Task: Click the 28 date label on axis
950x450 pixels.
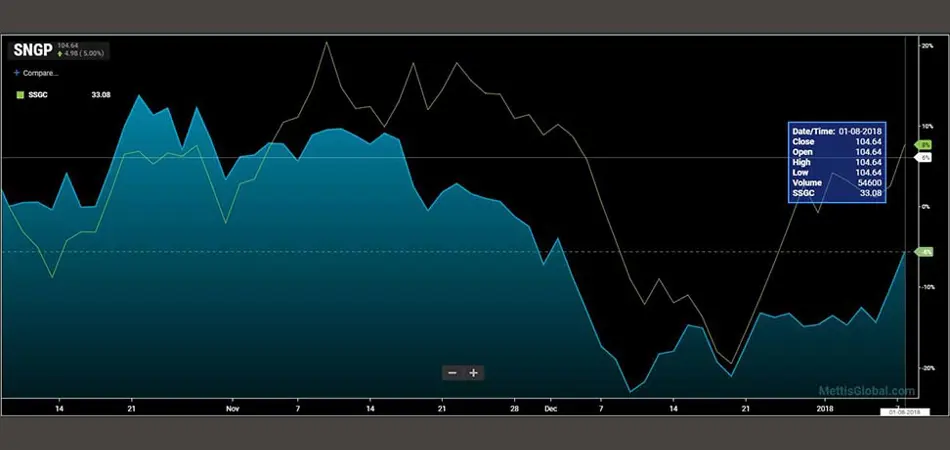Action: coord(514,409)
